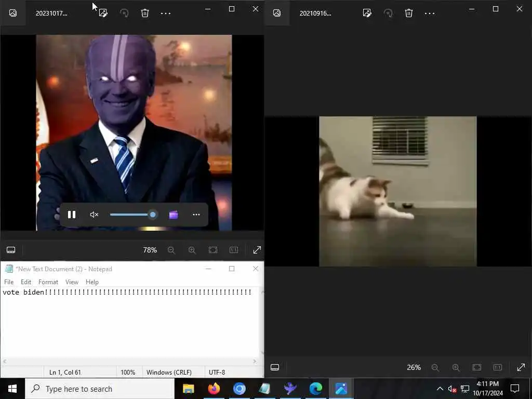
Task: Zoom in in right Photos window
Action: pyautogui.click(x=456, y=367)
